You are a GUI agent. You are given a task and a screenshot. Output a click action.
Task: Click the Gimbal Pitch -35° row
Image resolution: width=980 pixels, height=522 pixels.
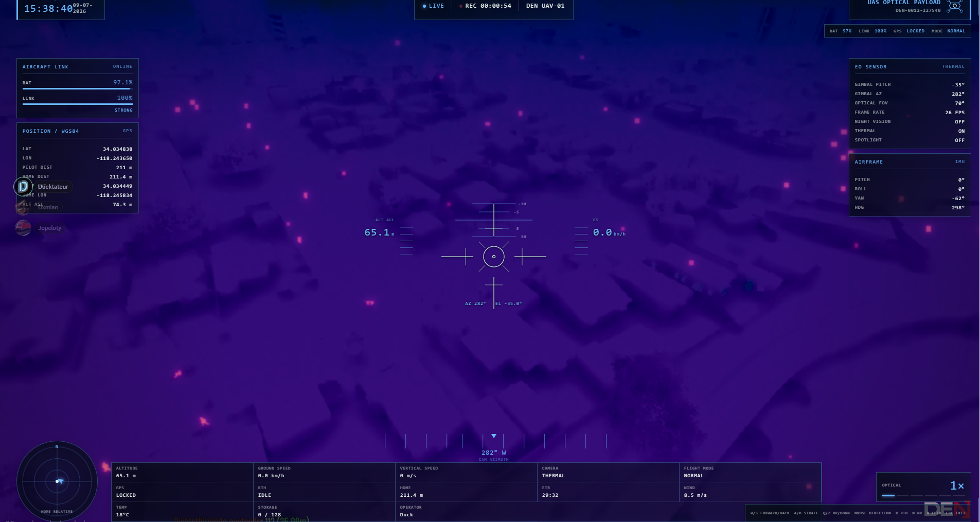click(x=910, y=85)
